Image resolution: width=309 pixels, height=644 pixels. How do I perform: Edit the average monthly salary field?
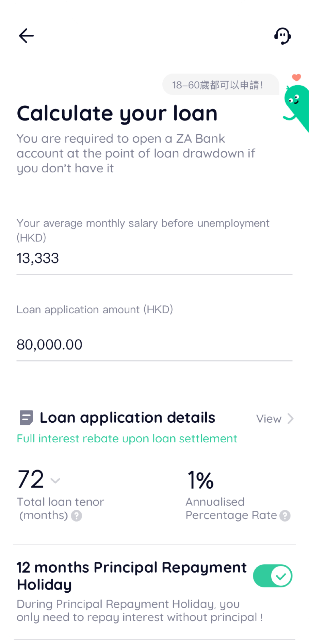click(x=154, y=258)
